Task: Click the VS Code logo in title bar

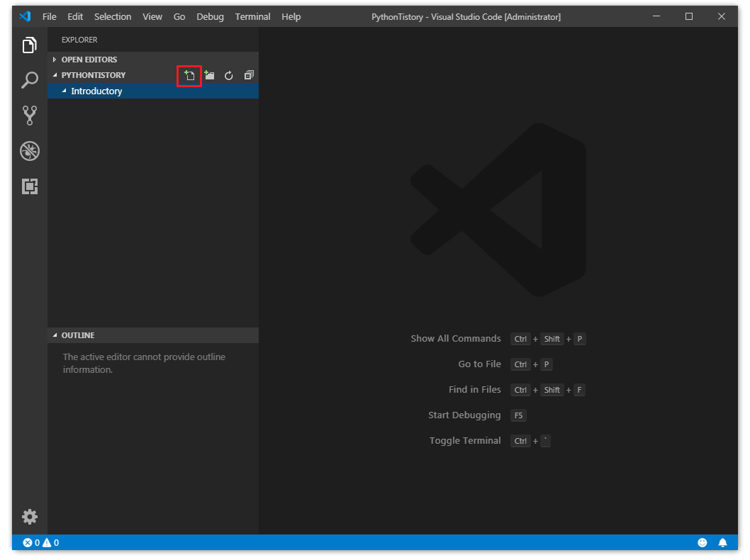Action: [x=25, y=16]
